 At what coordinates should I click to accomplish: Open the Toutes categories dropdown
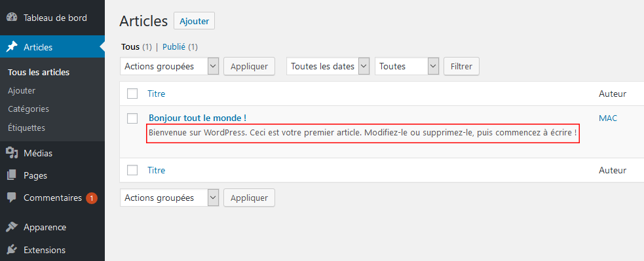[x=407, y=66]
